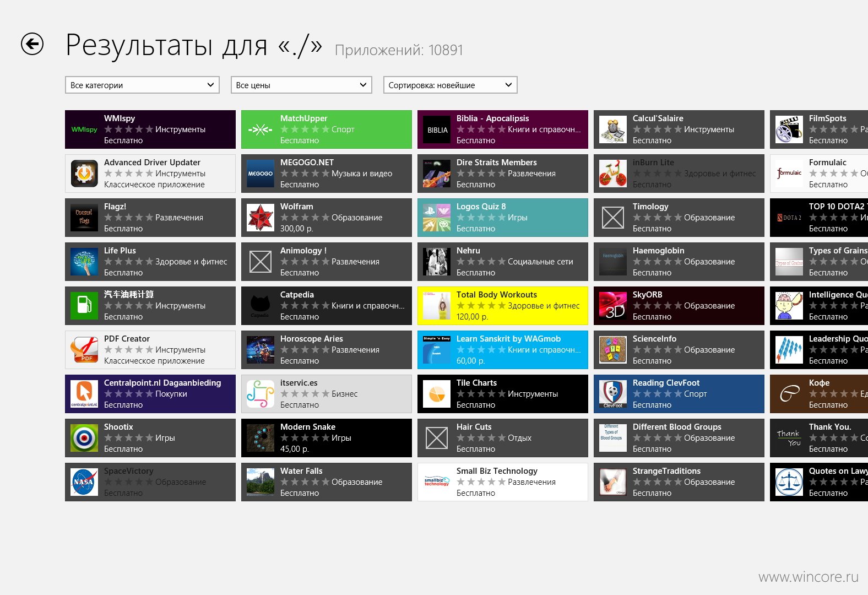Click the 'Отдых' category of Hair Cuts
868x595 pixels.
pos(519,438)
